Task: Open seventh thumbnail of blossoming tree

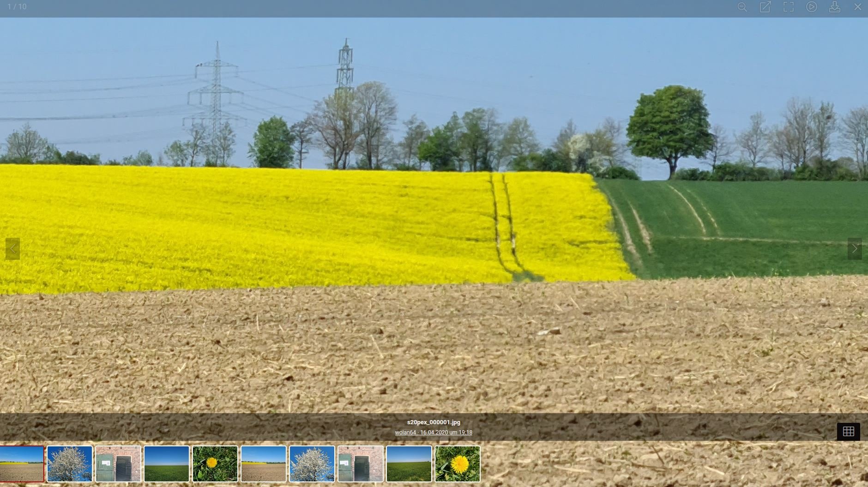Action: click(312, 464)
